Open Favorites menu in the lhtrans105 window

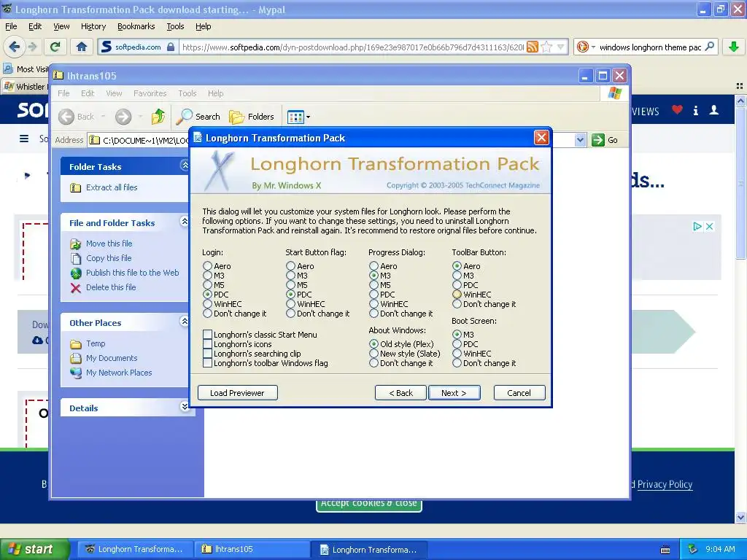[x=150, y=93]
